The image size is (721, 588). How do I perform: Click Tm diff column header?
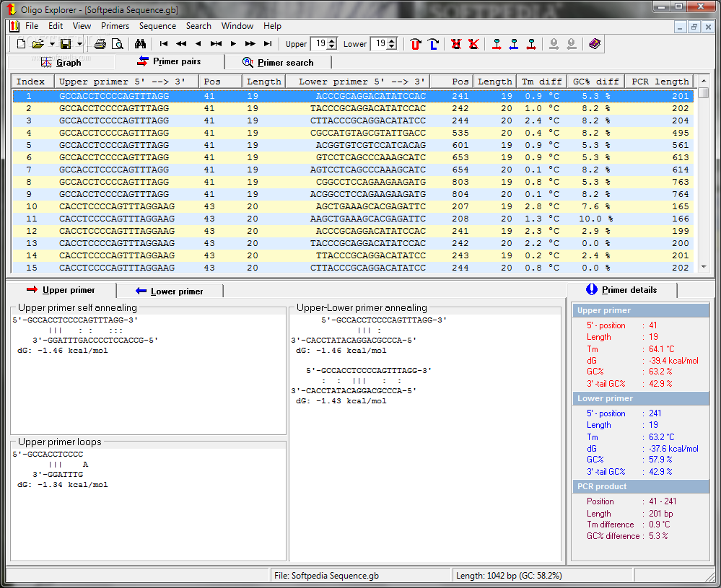pos(542,82)
